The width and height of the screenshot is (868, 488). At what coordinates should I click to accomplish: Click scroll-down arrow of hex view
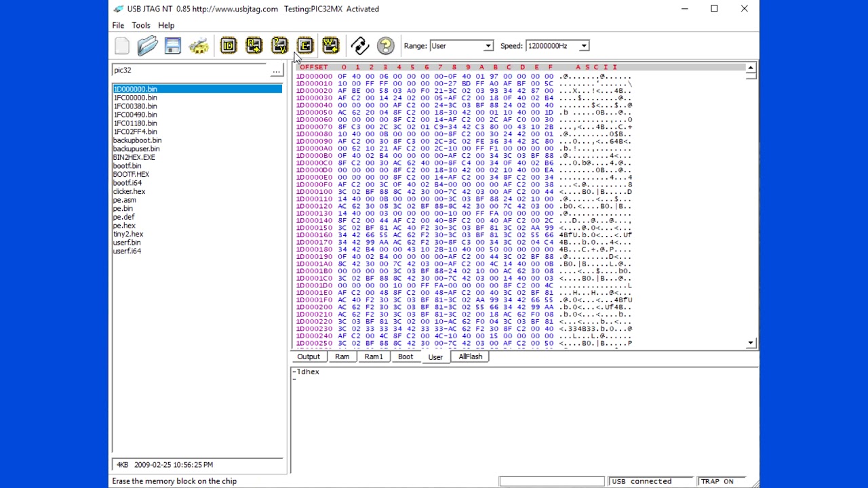coord(751,344)
